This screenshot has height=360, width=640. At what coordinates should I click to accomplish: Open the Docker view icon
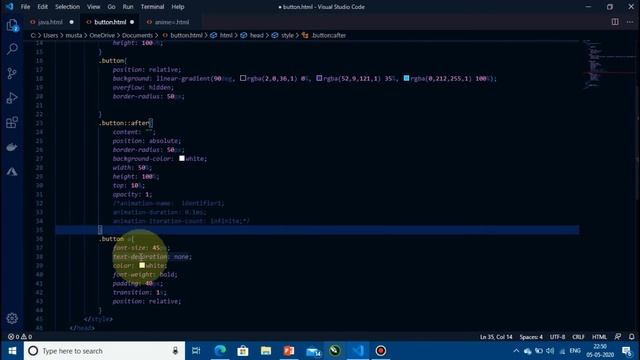click(x=12, y=147)
